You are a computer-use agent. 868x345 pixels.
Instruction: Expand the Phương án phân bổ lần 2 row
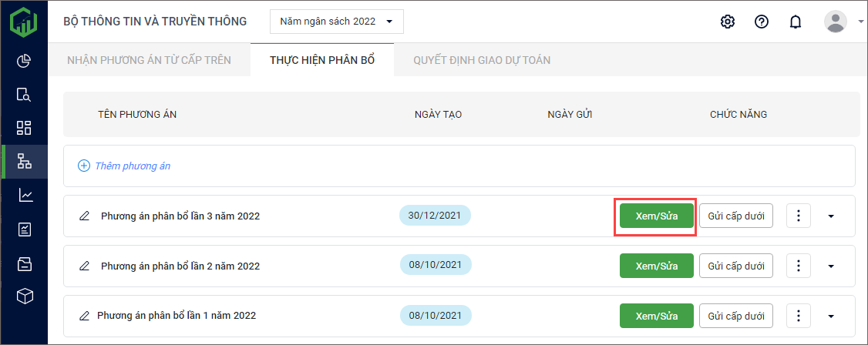[x=830, y=266]
